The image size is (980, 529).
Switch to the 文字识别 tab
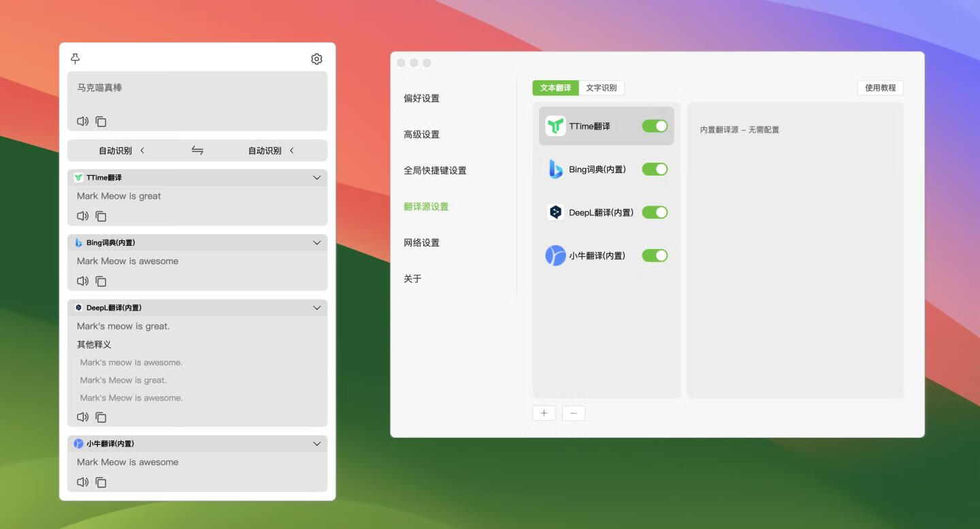pyautogui.click(x=602, y=88)
